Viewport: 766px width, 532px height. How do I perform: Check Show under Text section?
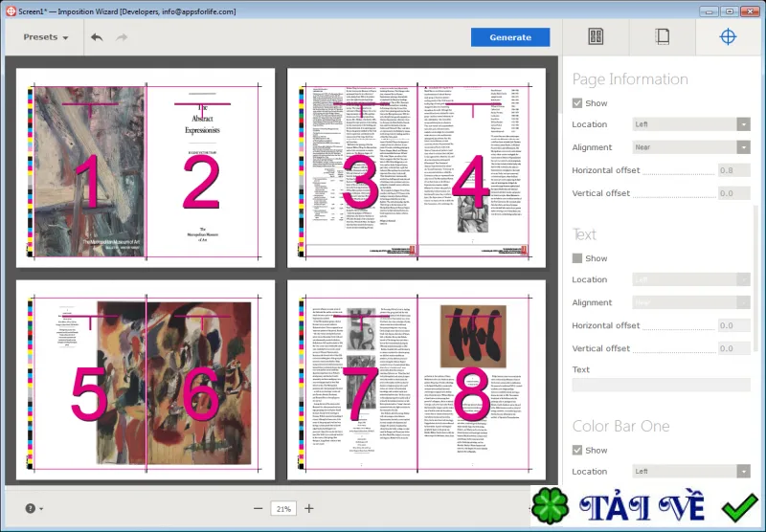[x=577, y=258]
